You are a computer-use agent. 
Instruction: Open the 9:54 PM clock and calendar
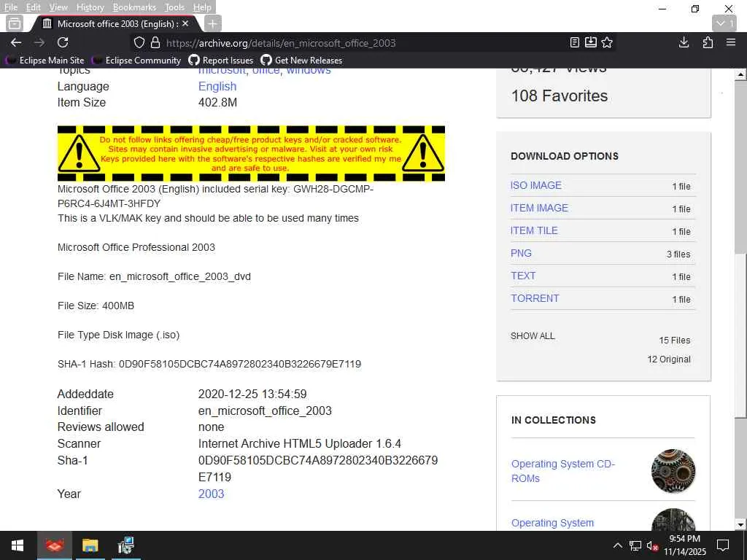[684, 545]
